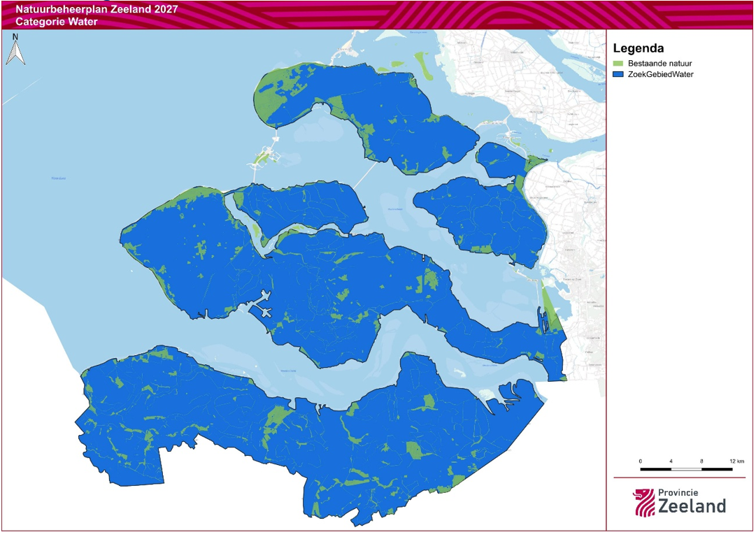Click the 8 mark on scale bar
Screen dimensions: 756x537
click(x=701, y=461)
